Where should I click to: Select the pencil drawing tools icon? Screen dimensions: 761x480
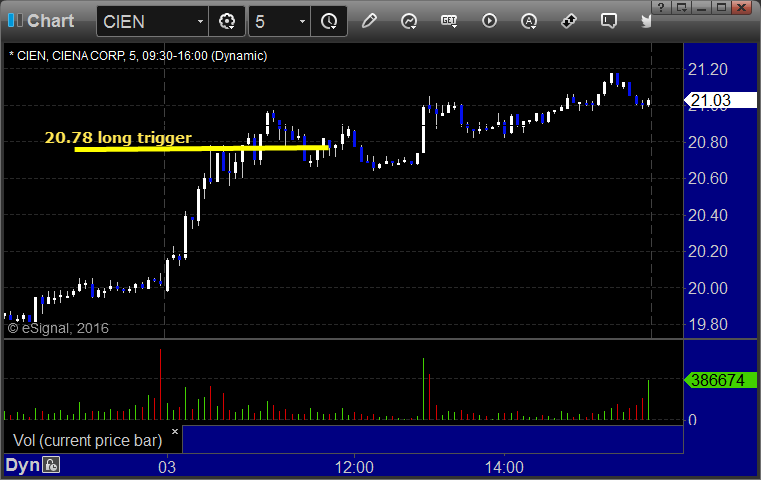click(x=369, y=21)
